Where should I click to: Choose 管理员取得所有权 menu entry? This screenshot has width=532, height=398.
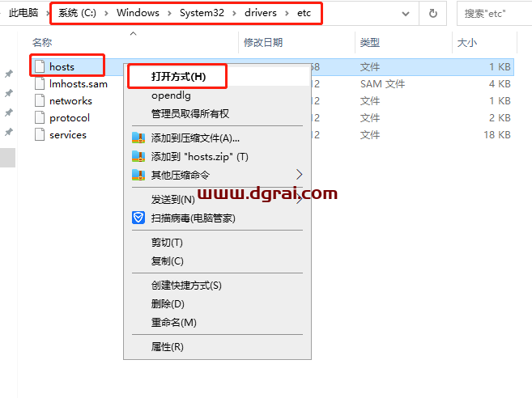(x=190, y=114)
